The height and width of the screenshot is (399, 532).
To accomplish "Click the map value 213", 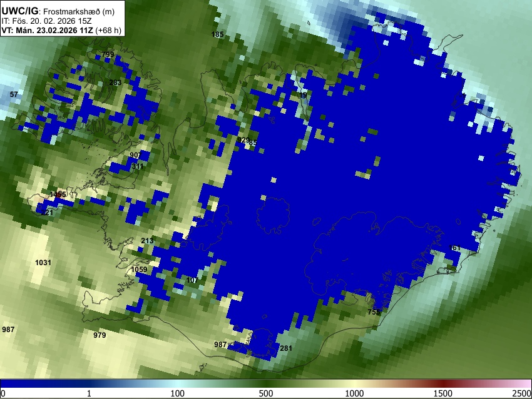I will [147, 241].
